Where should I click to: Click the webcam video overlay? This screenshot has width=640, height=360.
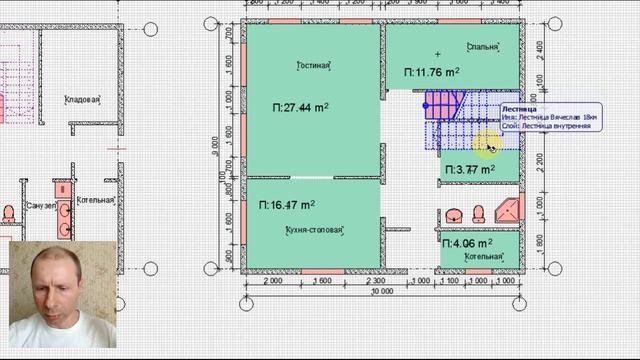coord(63,294)
